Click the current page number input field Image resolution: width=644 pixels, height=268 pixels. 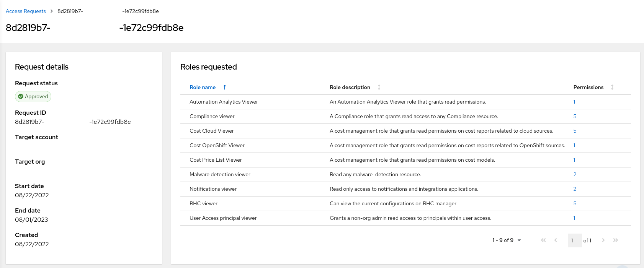[574, 240]
